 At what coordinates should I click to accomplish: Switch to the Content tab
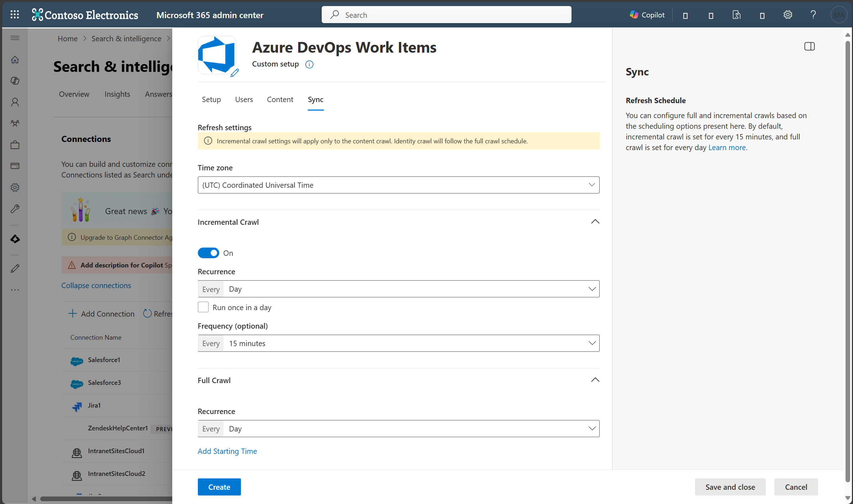280,100
